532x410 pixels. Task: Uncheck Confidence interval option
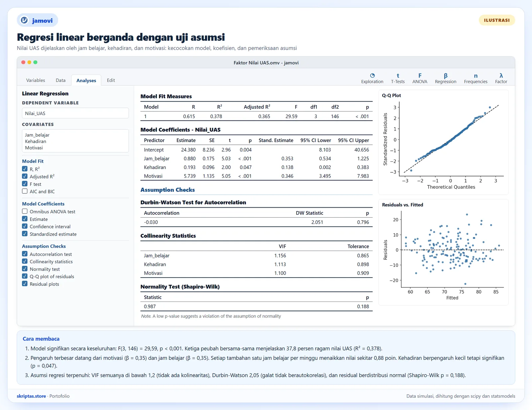click(x=25, y=226)
